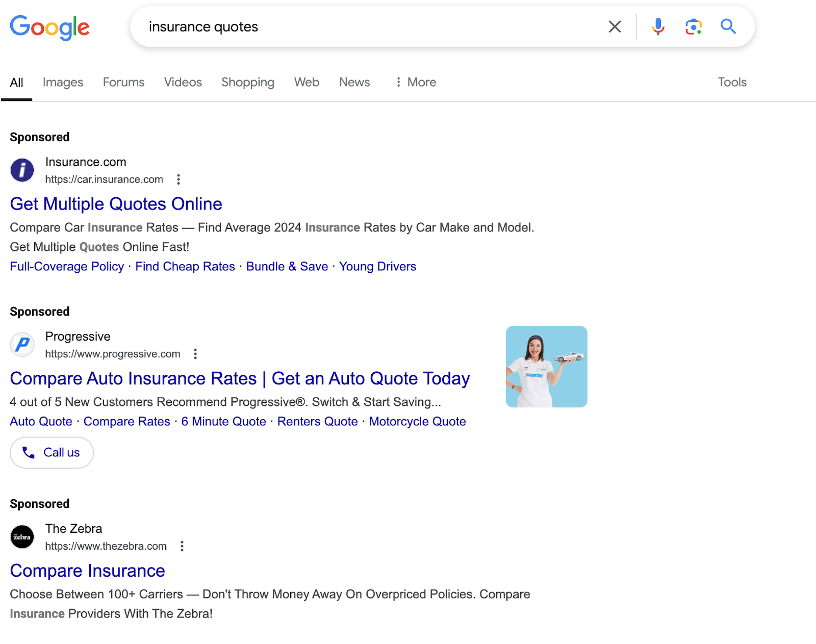Open three-dot menu next to thezebra.com URL
This screenshot has height=644, width=816.
[x=182, y=546]
